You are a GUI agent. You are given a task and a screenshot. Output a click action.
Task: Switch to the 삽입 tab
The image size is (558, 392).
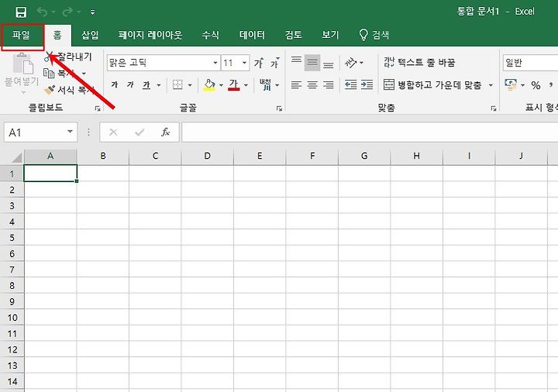[90, 35]
